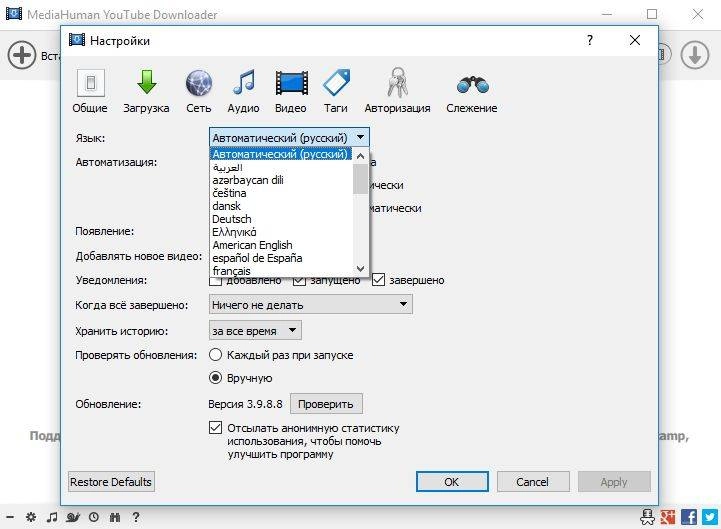Choose čeština language
This screenshot has height=529, width=721.
(x=280, y=193)
